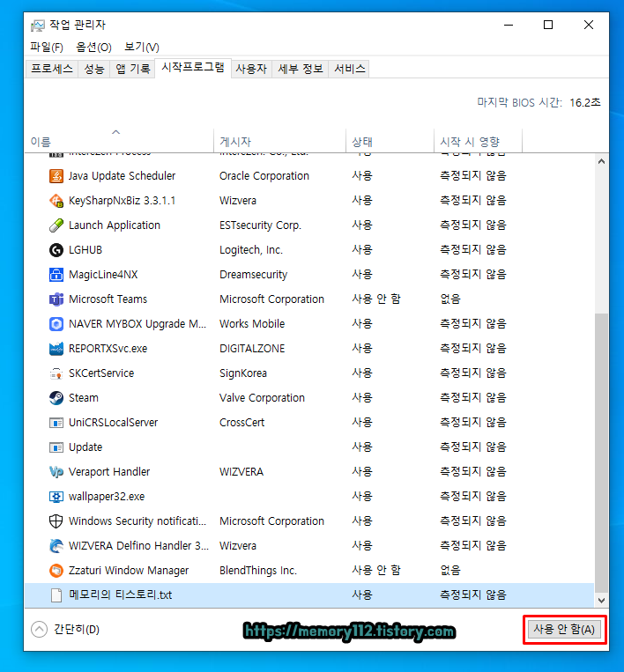
Task: Sort by the 상태 column header
Action: (x=390, y=141)
